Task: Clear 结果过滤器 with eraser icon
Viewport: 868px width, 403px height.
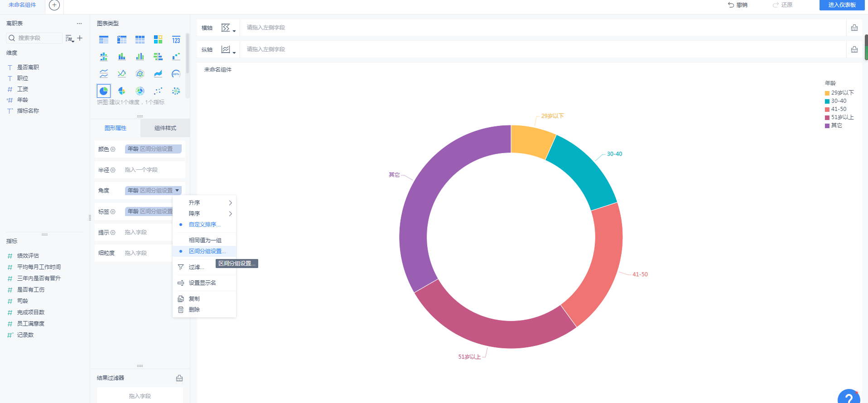Action: (x=179, y=378)
